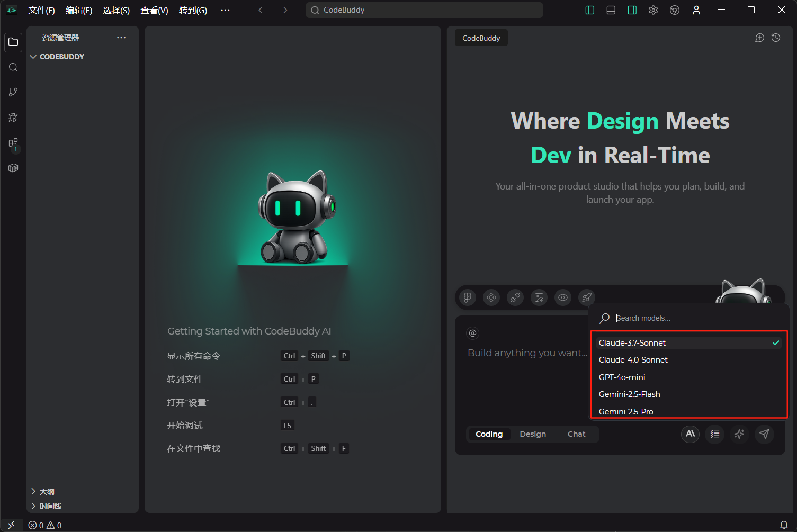Image resolution: width=797 pixels, height=532 pixels.
Task: Expand the 大纲 section at the bottom
Action: [x=47, y=491]
